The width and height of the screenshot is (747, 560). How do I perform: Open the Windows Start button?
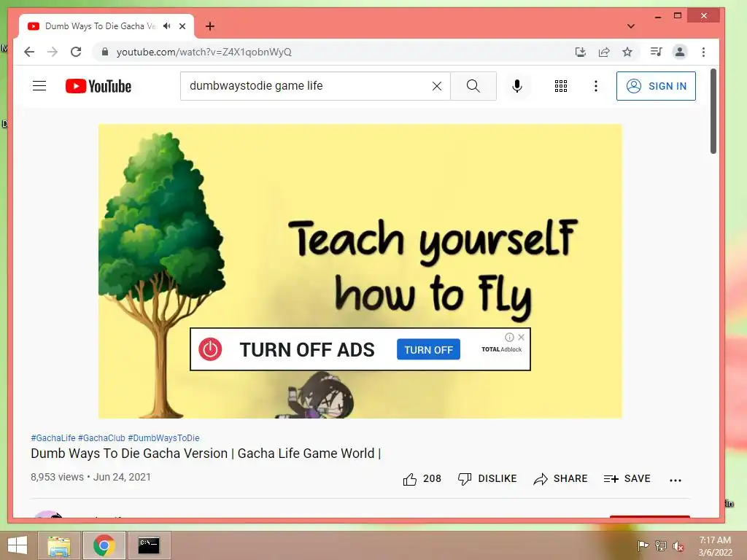[x=18, y=545]
